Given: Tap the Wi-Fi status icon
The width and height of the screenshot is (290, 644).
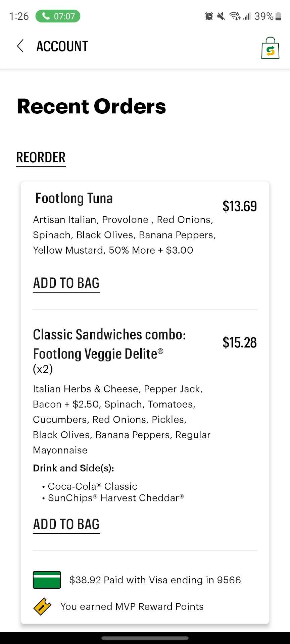Looking at the screenshot, I should [234, 16].
